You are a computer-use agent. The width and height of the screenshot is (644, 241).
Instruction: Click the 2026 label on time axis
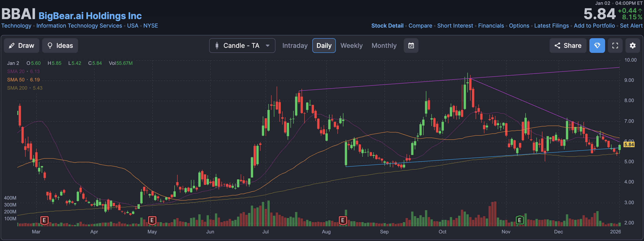coord(615,232)
